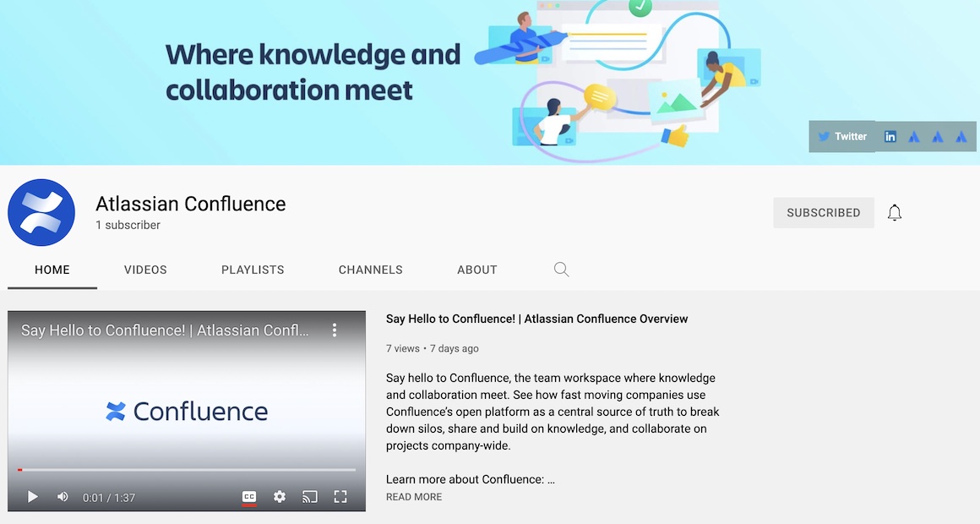
Task: Click the title overlay inside the video player
Action: click(x=165, y=330)
